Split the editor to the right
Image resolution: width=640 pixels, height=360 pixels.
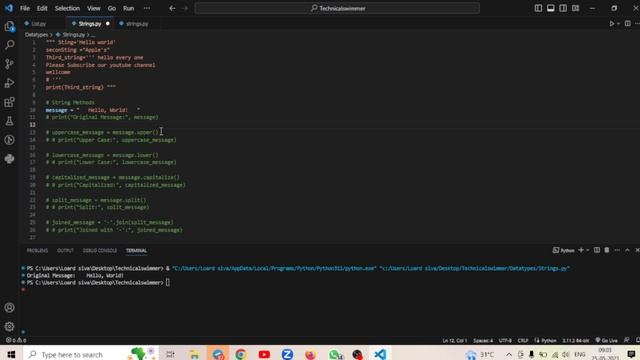click(628, 24)
